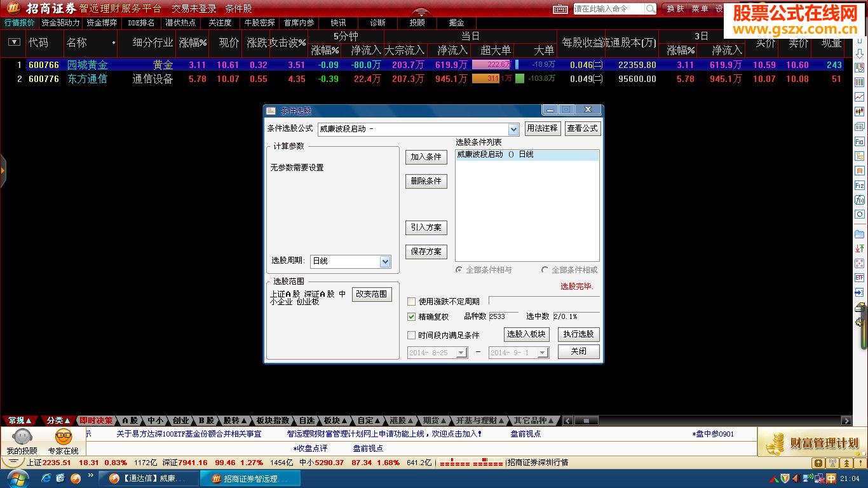Open 我的投顾 advisor avatar icon
This screenshot has width=868, height=488.
click(22, 437)
